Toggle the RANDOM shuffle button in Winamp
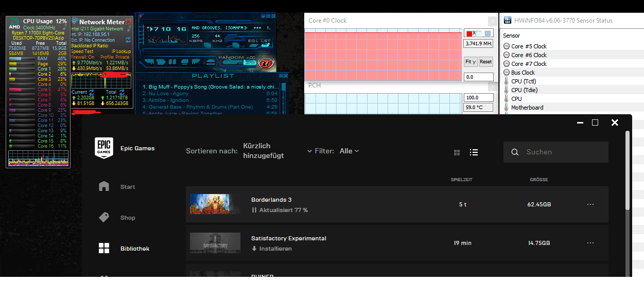Image resolution: width=644 pixels, height=281 pixels. coord(233,63)
